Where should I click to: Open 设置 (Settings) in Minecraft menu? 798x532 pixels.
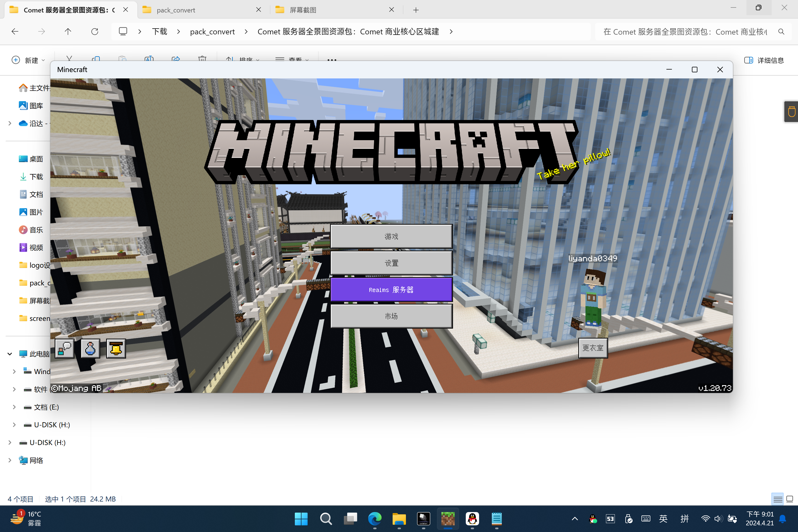pyautogui.click(x=391, y=263)
